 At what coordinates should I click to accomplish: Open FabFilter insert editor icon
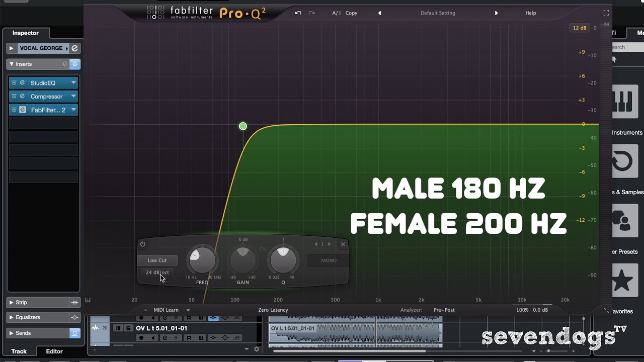pos(23,110)
